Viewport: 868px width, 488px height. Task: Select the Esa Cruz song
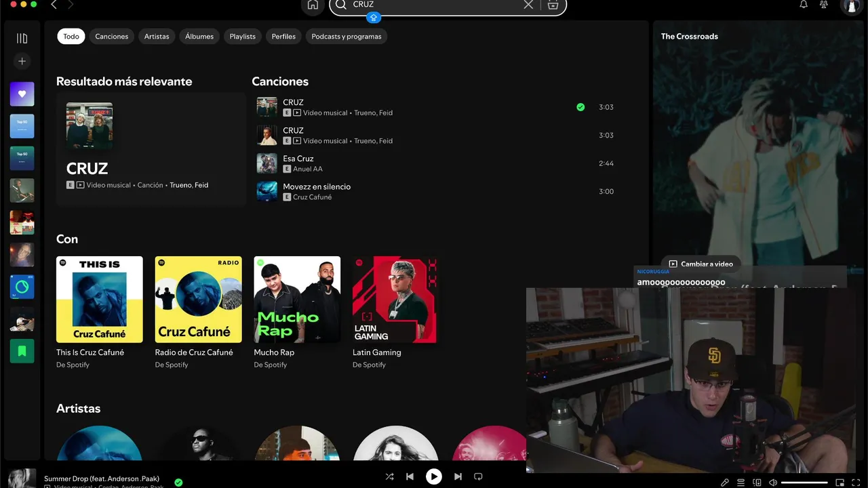click(298, 159)
